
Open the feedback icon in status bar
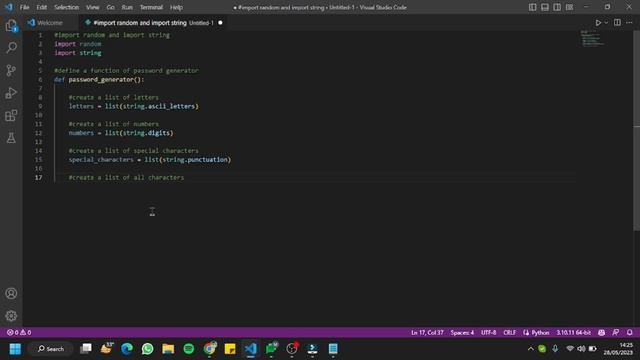click(x=616, y=333)
